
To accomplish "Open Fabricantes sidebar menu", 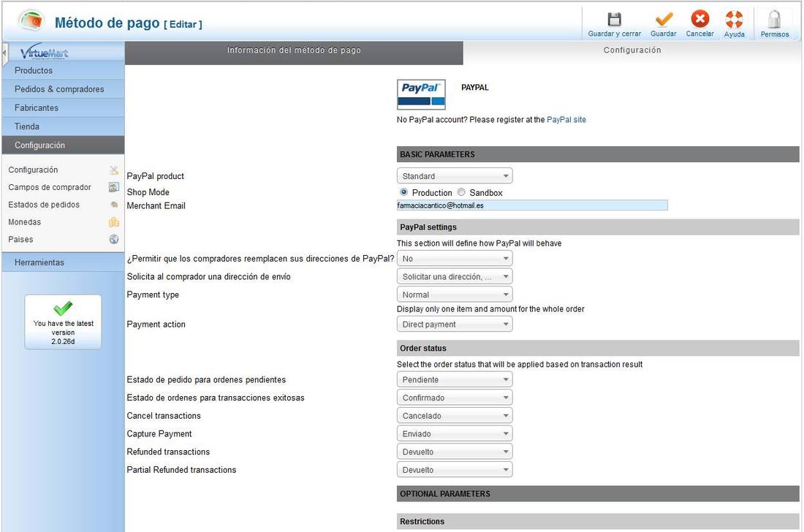I will [63, 107].
